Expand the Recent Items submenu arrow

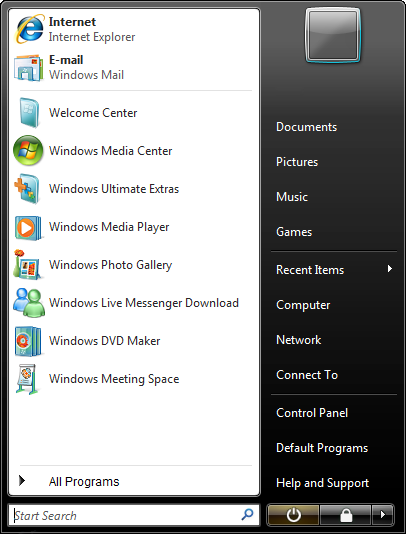(x=390, y=269)
